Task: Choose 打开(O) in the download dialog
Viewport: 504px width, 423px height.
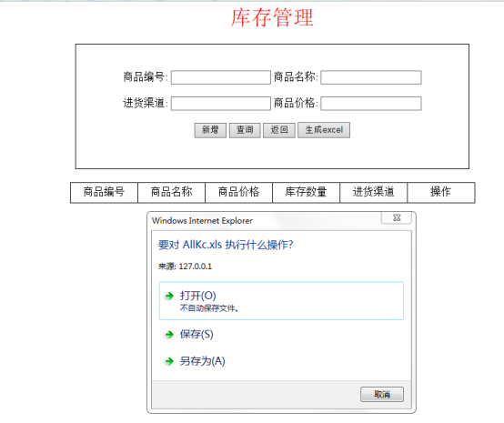Action: [281, 300]
